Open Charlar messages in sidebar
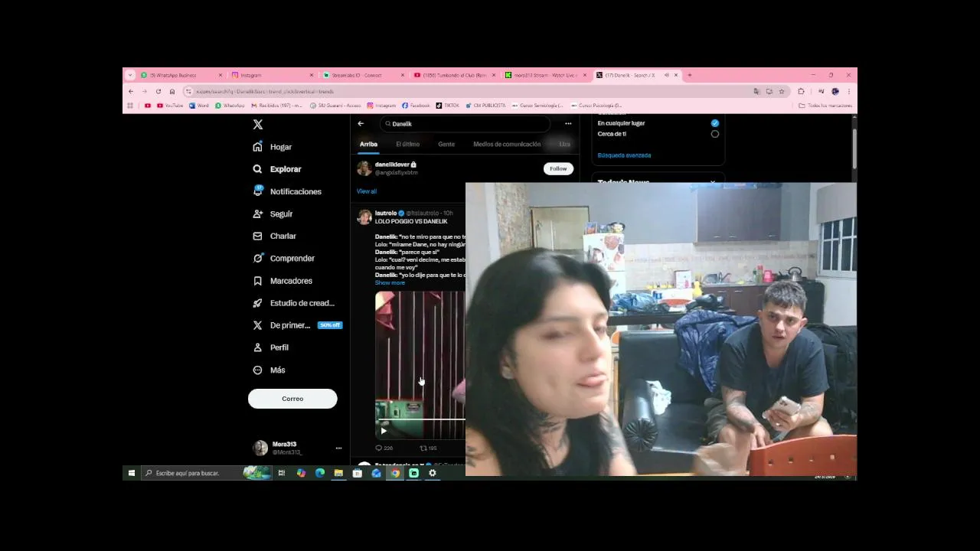Image resolution: width=980 pixels, height=551 pixels. point(274,236)
